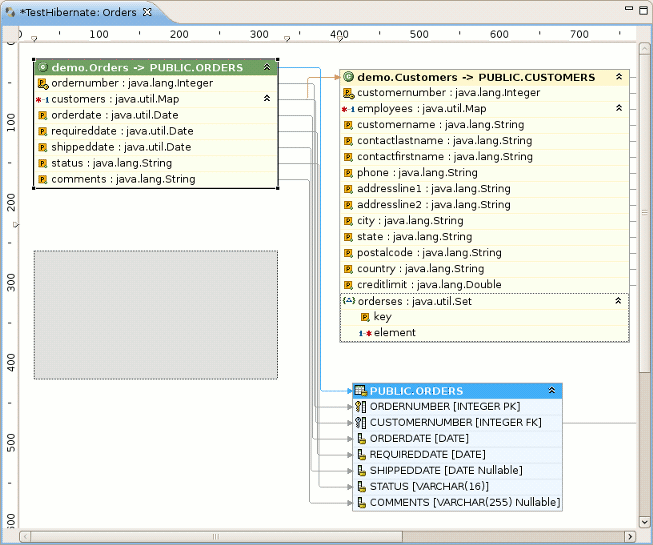Click the orderses collection icon
This screenshot has height=545, width=653.
(349, 300)
